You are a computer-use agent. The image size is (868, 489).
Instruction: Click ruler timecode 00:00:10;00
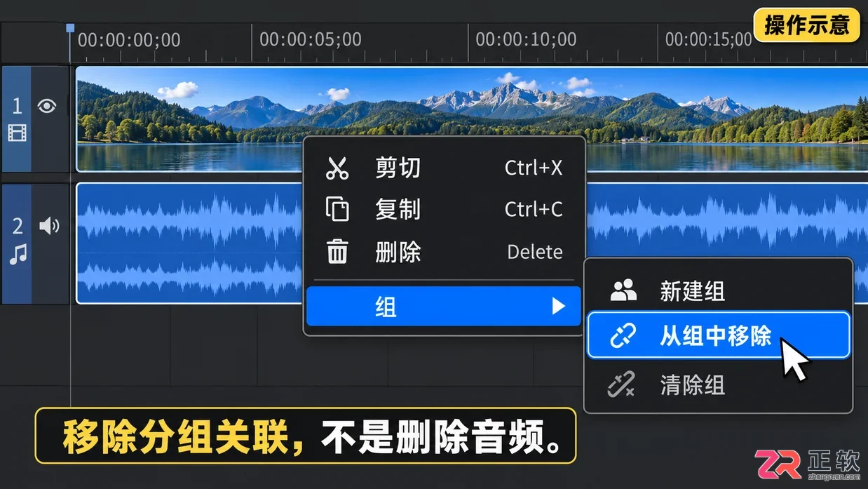[527, 39]
